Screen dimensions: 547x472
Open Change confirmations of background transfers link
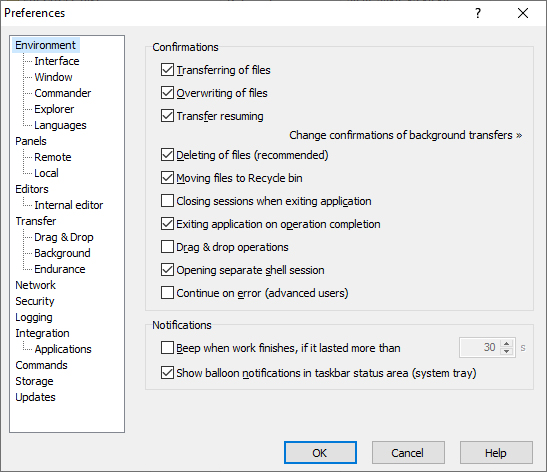pyautogui.click(x=405, y=135)
